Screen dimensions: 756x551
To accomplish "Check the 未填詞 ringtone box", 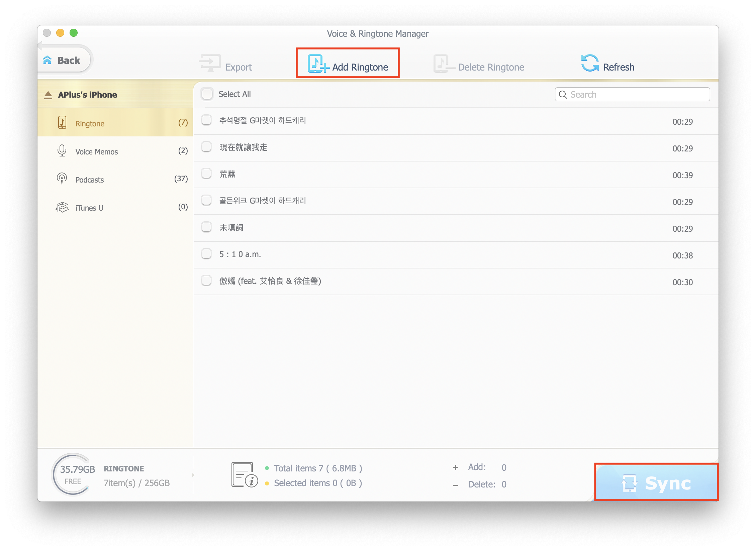I will pos(206,227).
